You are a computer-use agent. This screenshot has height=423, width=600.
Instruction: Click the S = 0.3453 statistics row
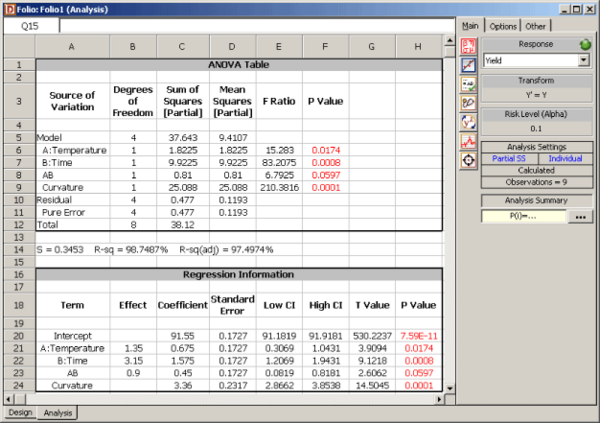point(155,250)
